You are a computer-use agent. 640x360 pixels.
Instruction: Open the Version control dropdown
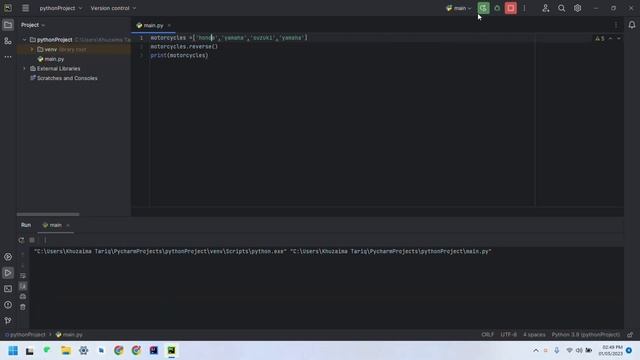pyautogui.click(x=113, y=8)
